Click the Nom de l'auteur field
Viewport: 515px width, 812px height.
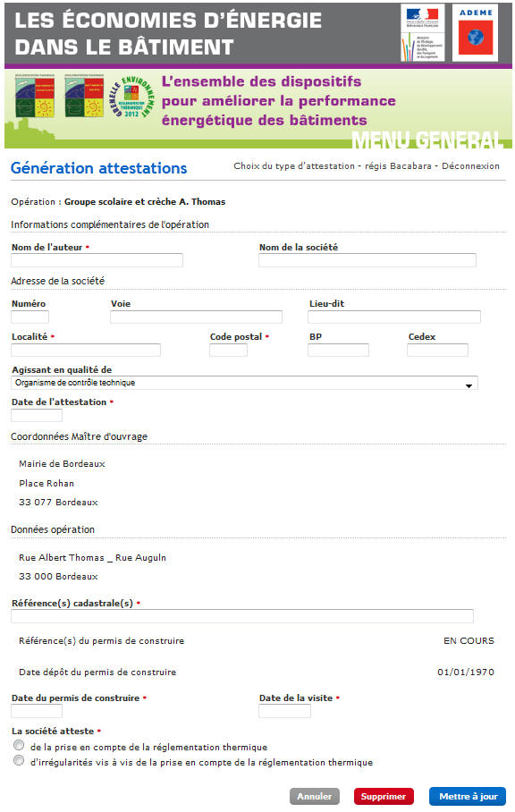(96, 260)
